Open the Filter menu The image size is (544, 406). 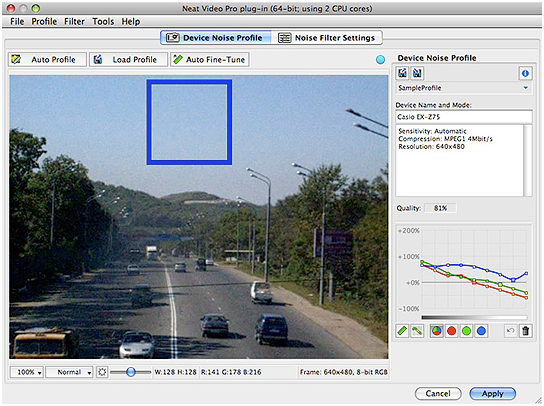point(74,22)
